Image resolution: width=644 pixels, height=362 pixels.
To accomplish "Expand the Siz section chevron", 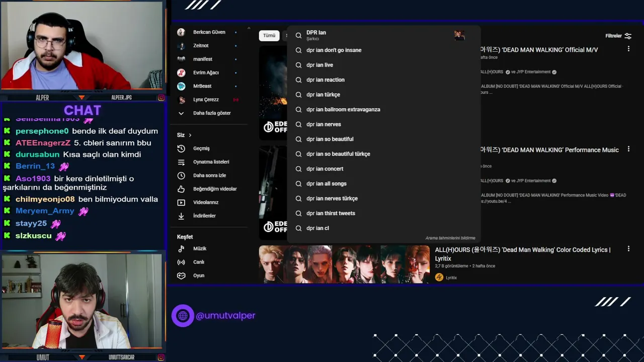I will [190, 135].
